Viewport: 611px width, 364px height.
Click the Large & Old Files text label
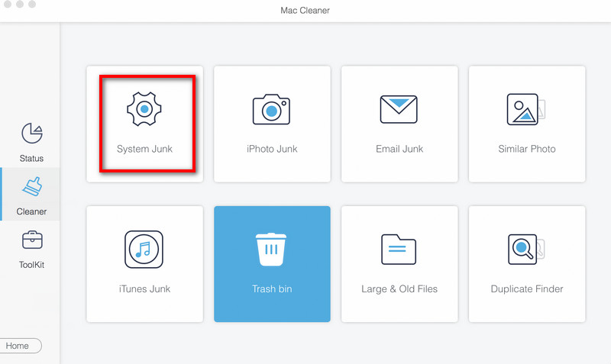[399, 289]
